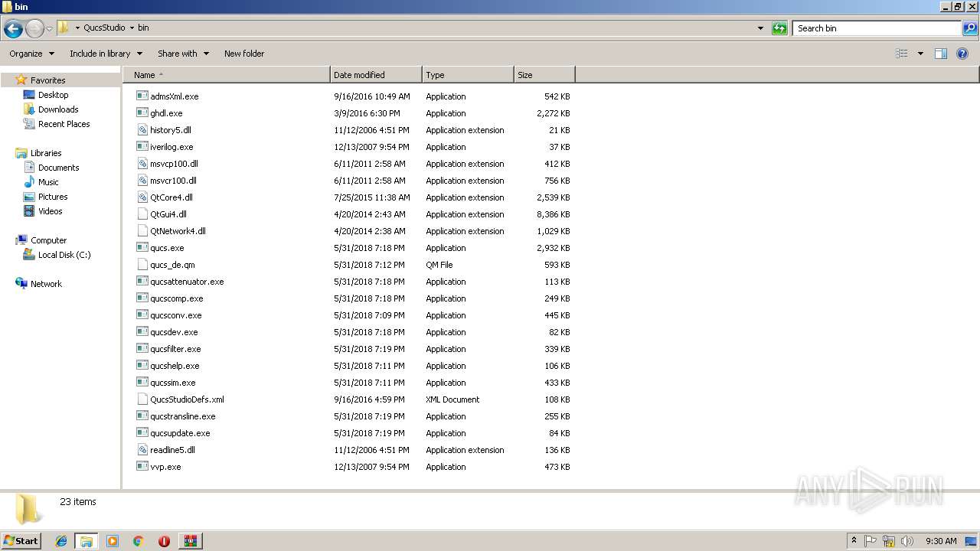Click the clock showing 9:30 AM

(941, 541)
